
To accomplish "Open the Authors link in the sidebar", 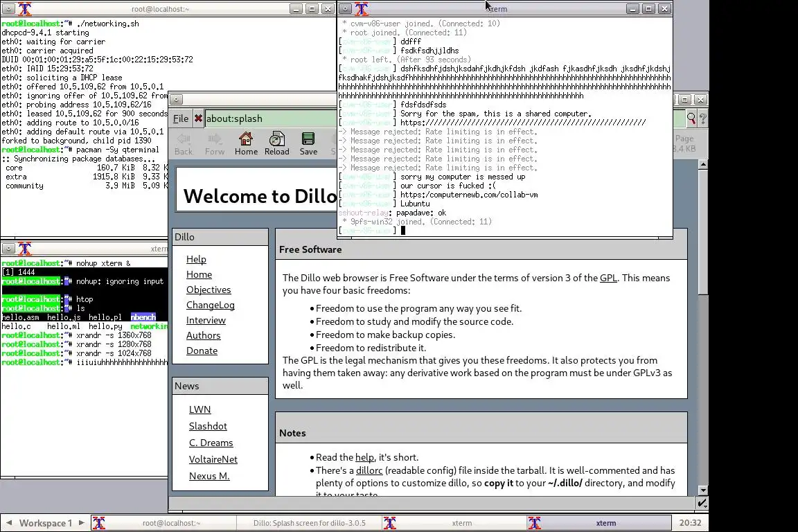I will [x=203, y=335].
